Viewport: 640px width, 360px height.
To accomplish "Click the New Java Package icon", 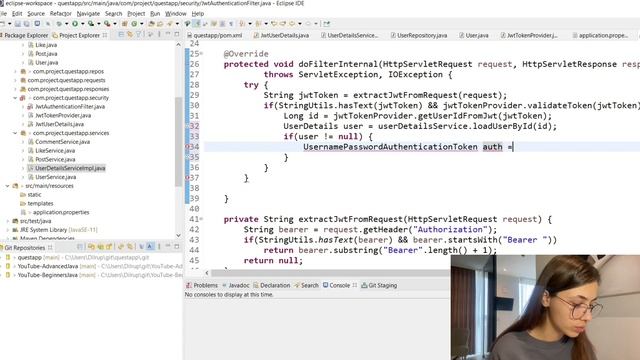I will pyautogui.click(x=124, y=24).
